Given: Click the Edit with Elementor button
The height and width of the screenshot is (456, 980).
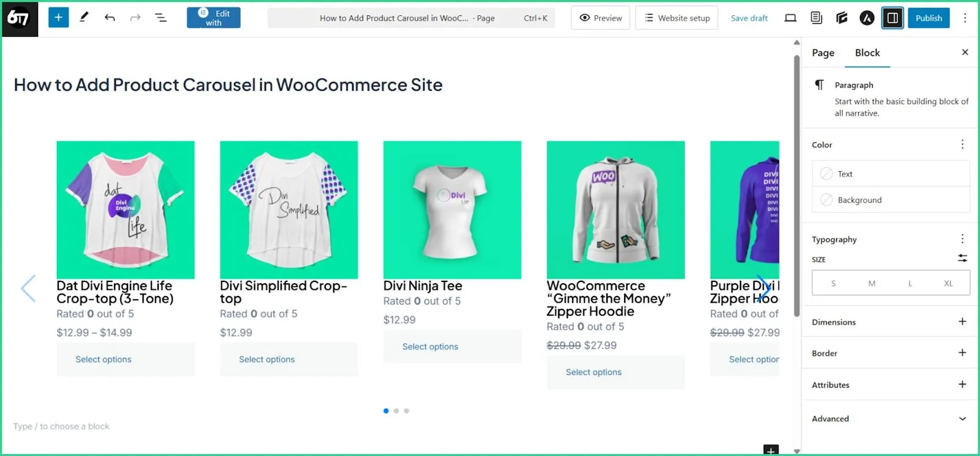Looking at the screenshot, I should (x=214, y=18).
